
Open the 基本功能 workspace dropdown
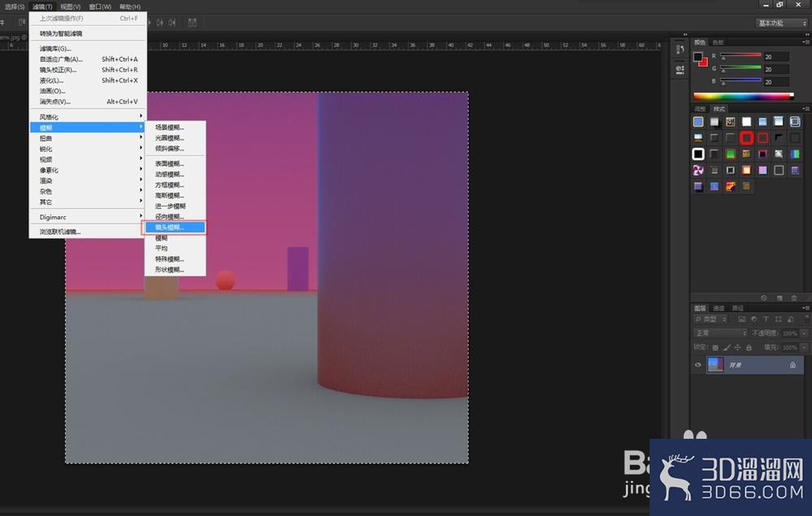tap(781, 23)
